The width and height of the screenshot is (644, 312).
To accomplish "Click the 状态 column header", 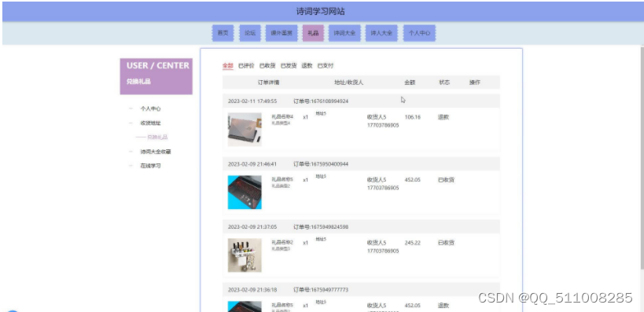I will (444, 83).
